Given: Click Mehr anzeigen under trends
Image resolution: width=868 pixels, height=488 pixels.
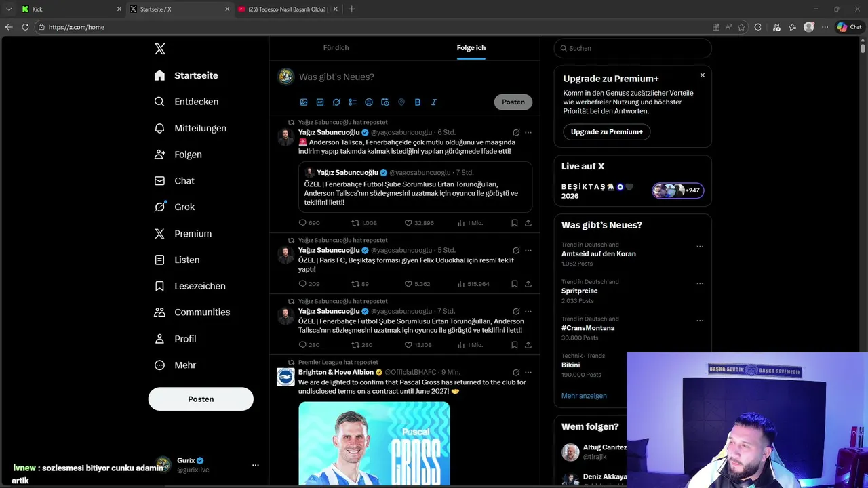Looking at the screenshot, I should point(584,396).
